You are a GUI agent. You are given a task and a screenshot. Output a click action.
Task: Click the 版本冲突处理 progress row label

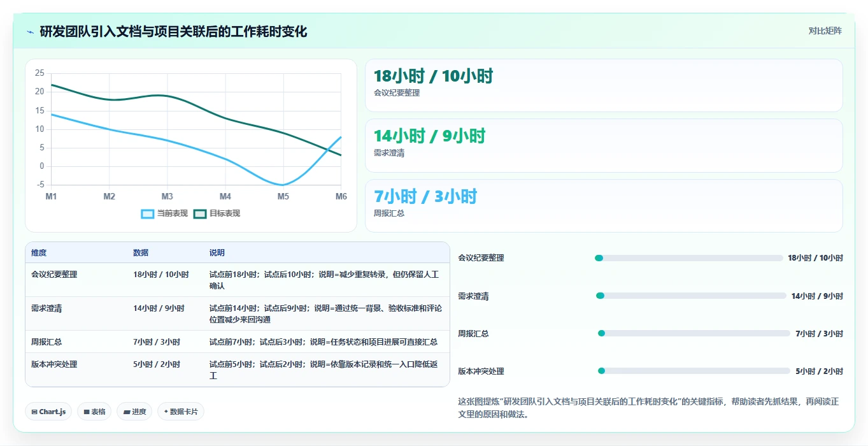tap(481, 371)
